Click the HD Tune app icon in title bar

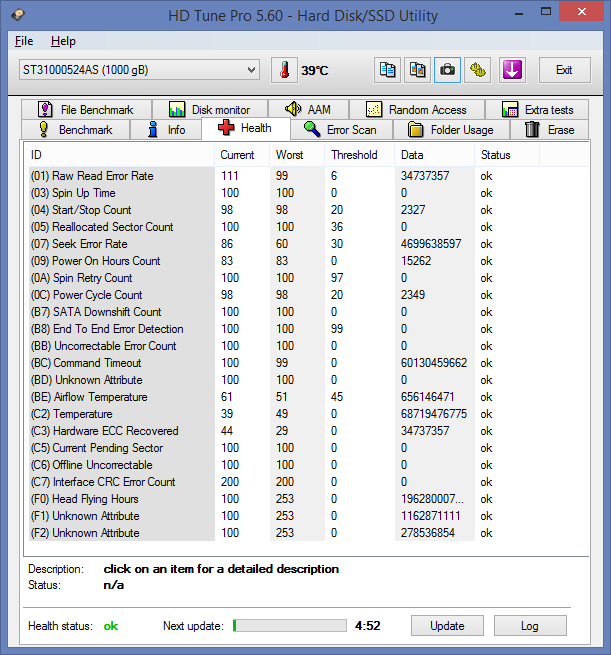click(x=18, y=15)
